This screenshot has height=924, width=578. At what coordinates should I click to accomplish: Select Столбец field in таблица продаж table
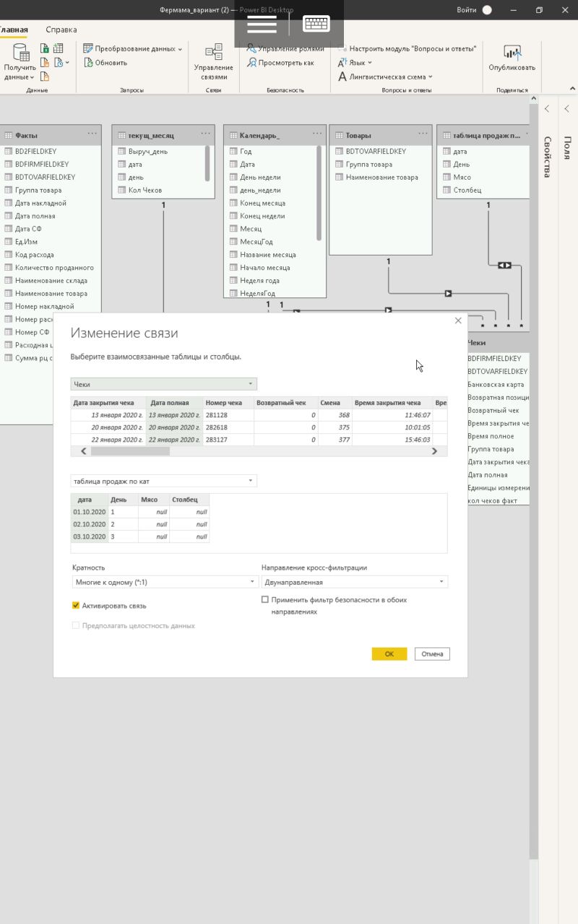[467, 190]
